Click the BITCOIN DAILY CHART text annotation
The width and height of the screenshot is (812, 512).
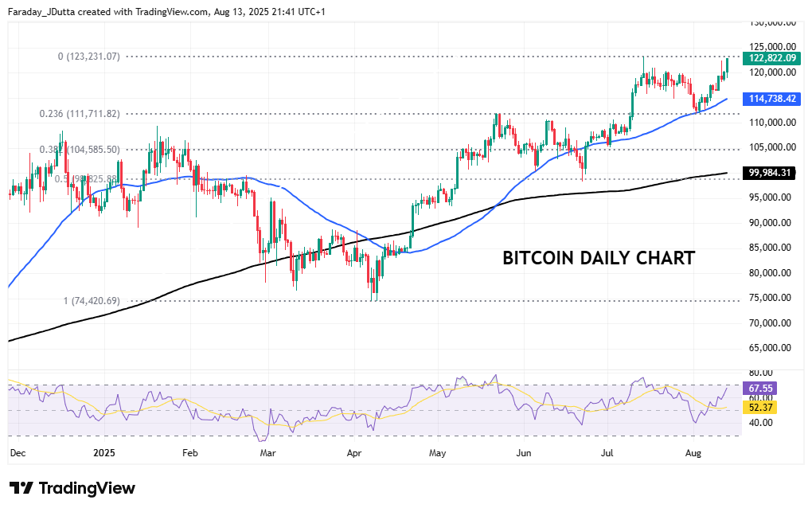point(599,258)
